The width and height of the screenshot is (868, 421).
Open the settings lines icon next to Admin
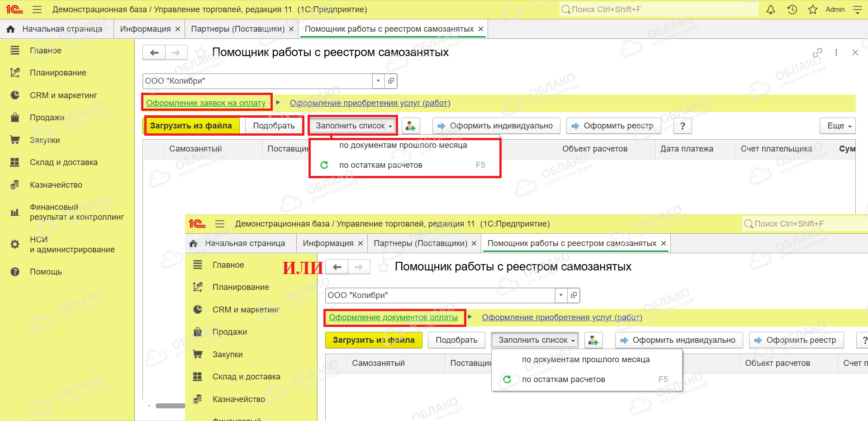tap(857, 9)
